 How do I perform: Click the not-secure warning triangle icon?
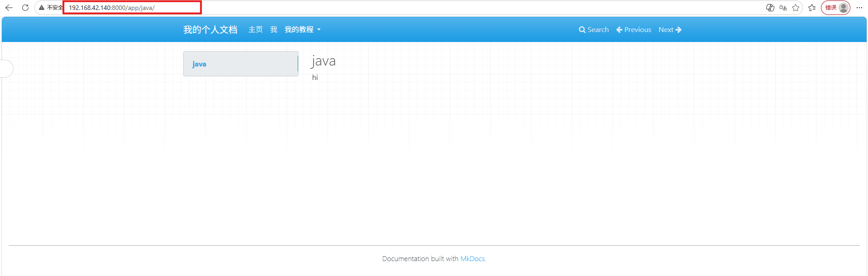click(x=42, y=8)
